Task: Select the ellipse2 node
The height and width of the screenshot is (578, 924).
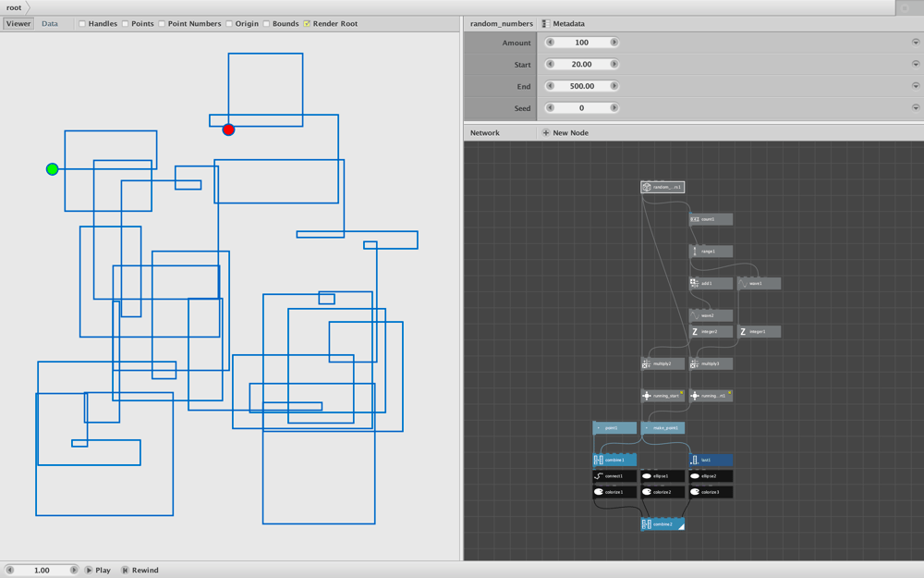Action: pyautogui.click(x=711, y=476)
